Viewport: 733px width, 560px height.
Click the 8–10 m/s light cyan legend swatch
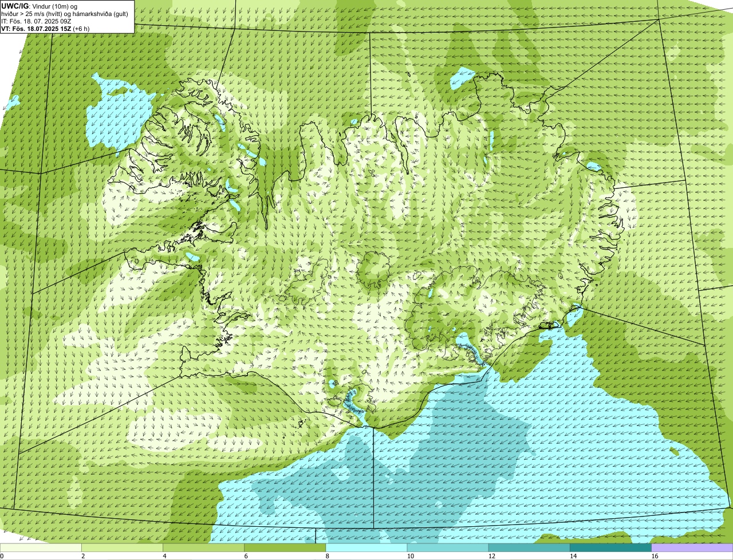point(366,548)
